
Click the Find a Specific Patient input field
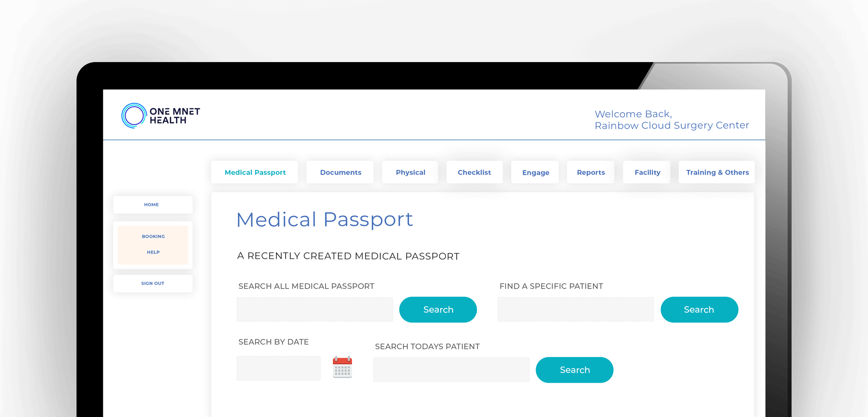pos(575,310)
